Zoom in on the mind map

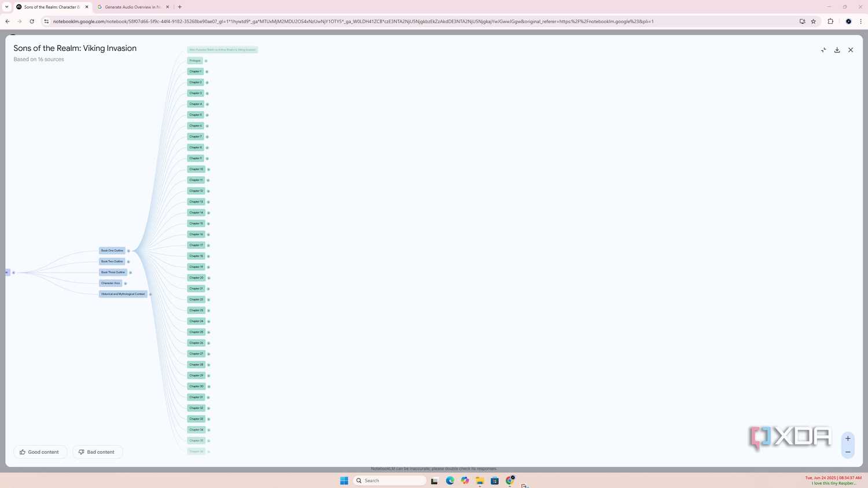[x=848, y=439]
